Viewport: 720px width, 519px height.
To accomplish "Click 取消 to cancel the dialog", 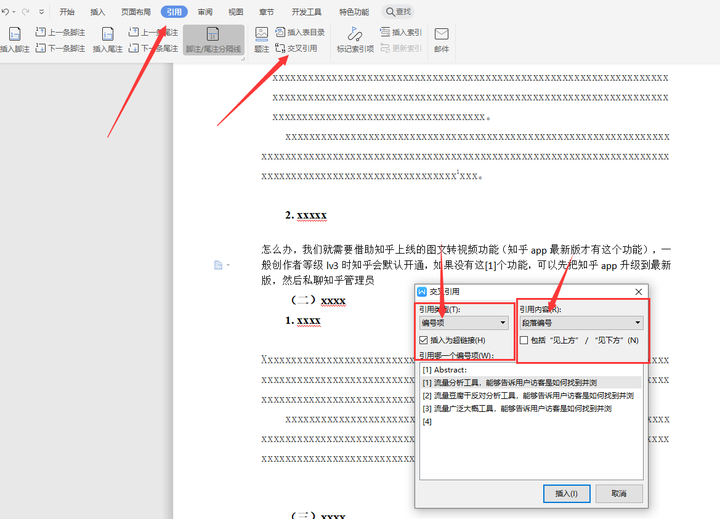I will click(x=618, y=493).
